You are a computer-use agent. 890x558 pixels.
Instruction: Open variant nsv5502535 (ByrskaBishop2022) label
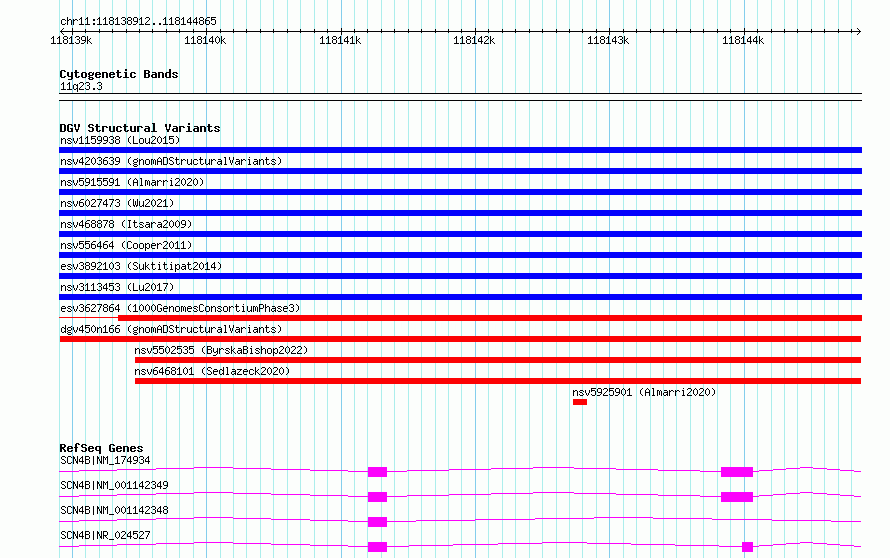[221, 350]
